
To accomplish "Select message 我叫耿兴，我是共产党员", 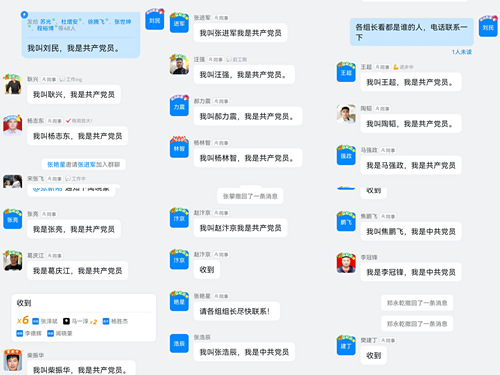I will tap(74, 94).
